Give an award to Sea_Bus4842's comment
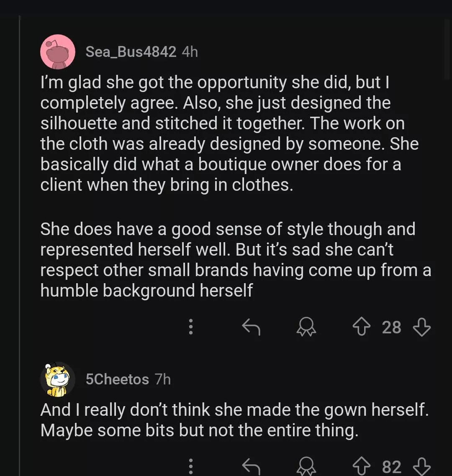 tap(306, 327)
